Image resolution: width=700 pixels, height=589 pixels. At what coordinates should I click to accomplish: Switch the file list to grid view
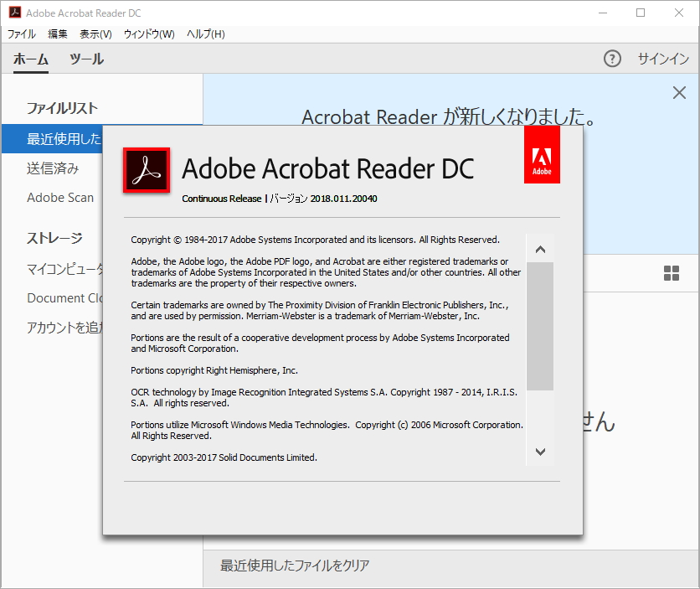(672, 274)
